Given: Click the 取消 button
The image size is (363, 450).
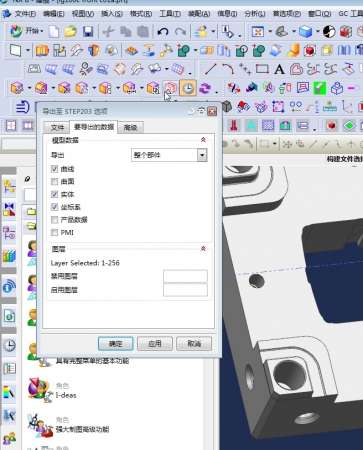Looking at the screenshot, I should tap(194, 343).
